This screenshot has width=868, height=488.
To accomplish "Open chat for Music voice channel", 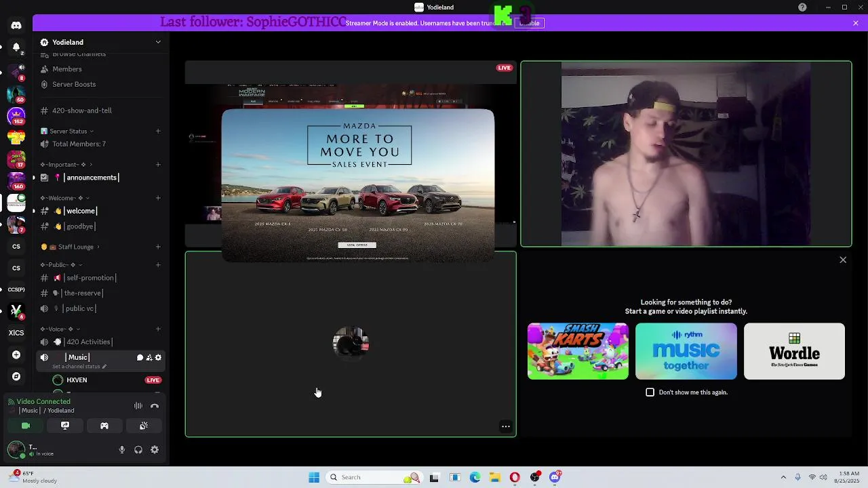I will [x=140, y=357].
